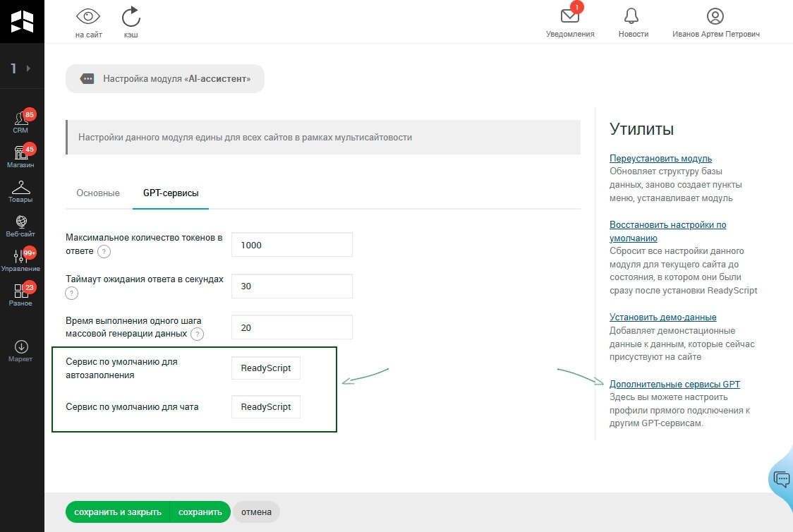Open the Веб-сайт sidebar section
Screen dimensions: 793x532
coord(20,226)
